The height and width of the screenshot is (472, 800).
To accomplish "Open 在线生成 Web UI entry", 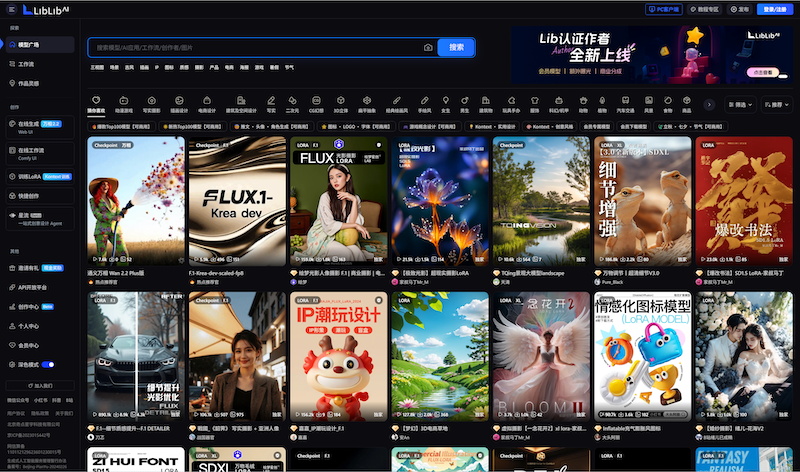I will 40,127.
